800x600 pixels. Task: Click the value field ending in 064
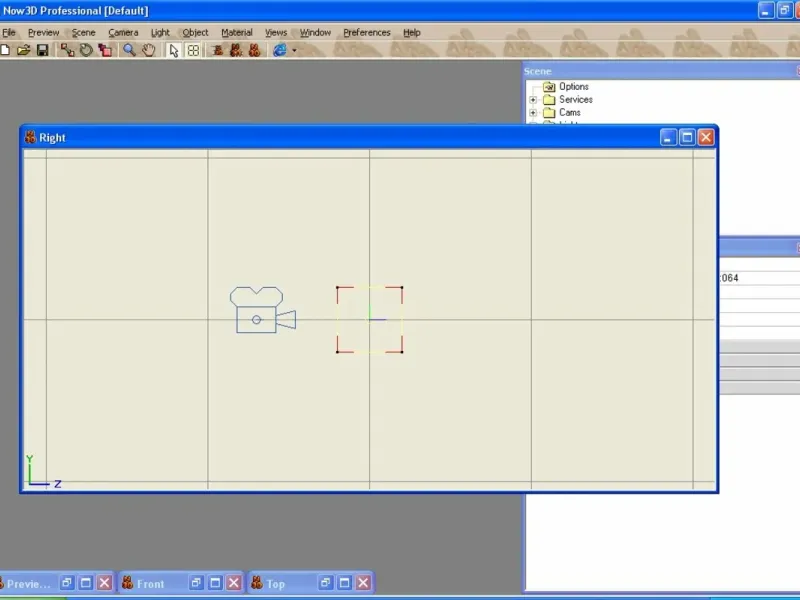pyautogui.click(x=760, y=278)
